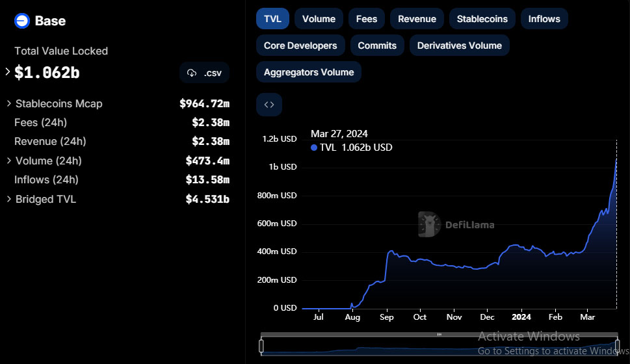
Task: Expand the Volume (24h) row
Action: click(x=8, y=161)
